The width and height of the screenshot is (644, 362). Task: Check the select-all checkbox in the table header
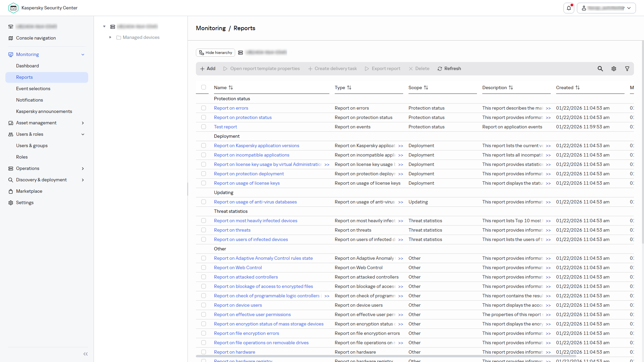[x=204, y=87]
